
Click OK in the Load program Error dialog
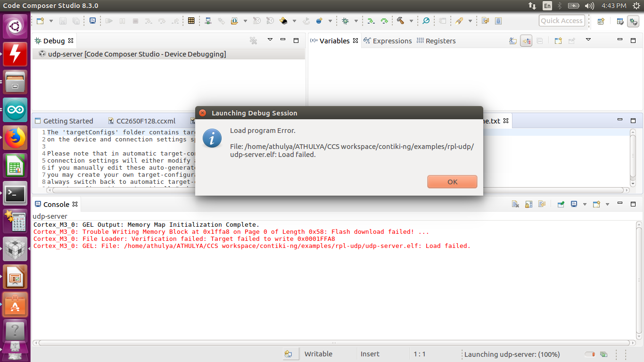coord(452,182)
